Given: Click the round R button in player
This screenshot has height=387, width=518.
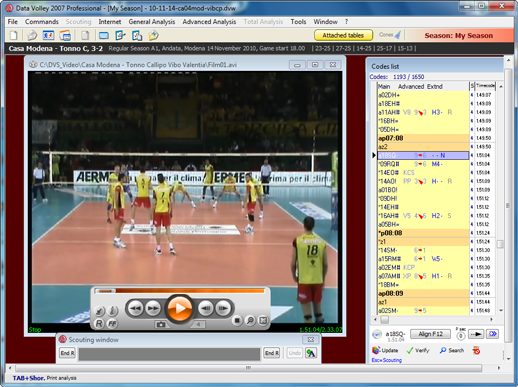Looking at the screenshot, I should pyautogui.click(x=99, y=324).
